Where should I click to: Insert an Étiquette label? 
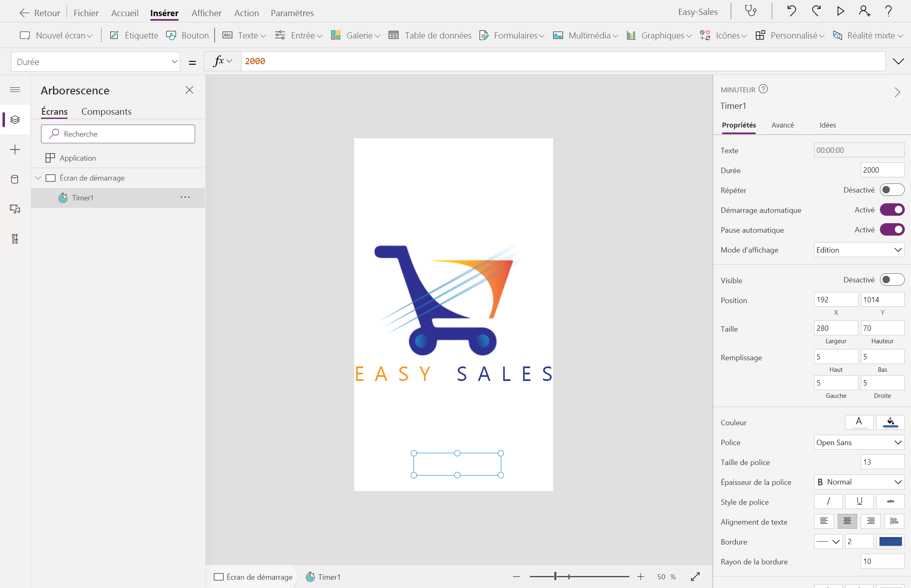click(x=134, y=36)
